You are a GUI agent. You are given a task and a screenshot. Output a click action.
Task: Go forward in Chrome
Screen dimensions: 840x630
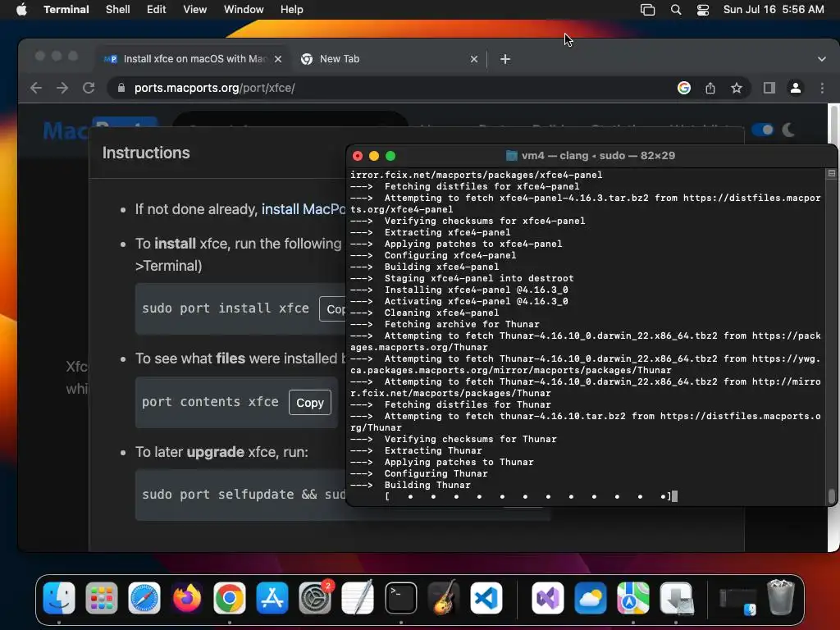point(62,88)
